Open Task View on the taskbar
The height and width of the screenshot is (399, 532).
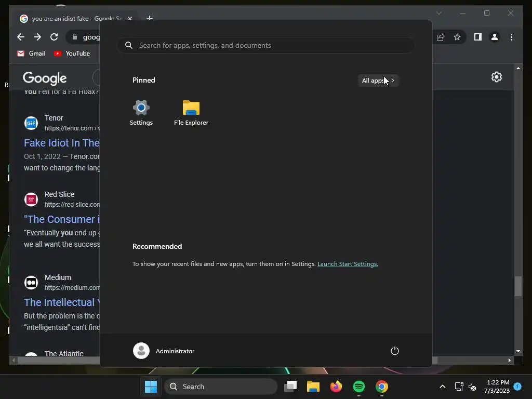tap(290, 387)
